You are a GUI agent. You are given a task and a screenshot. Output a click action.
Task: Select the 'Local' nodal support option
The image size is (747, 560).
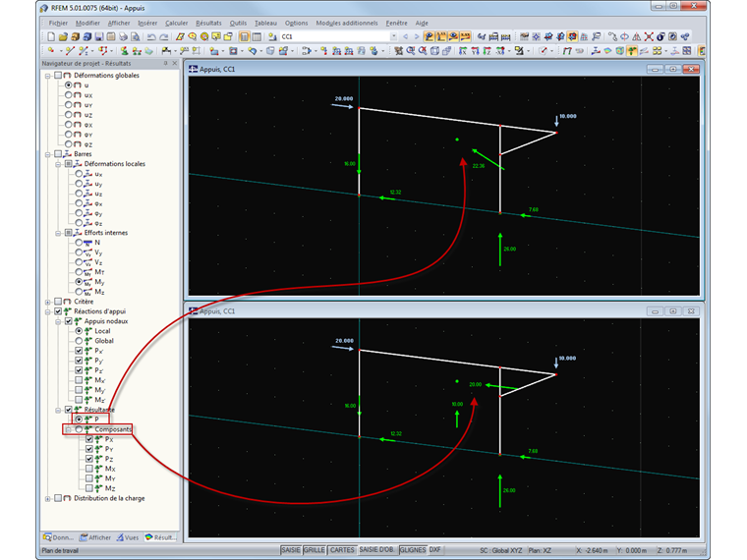79,331
